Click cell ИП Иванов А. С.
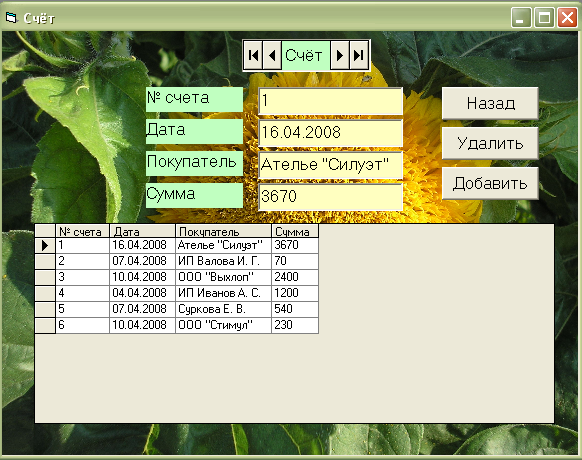This screenshot has width=582, height=460. 223,293
